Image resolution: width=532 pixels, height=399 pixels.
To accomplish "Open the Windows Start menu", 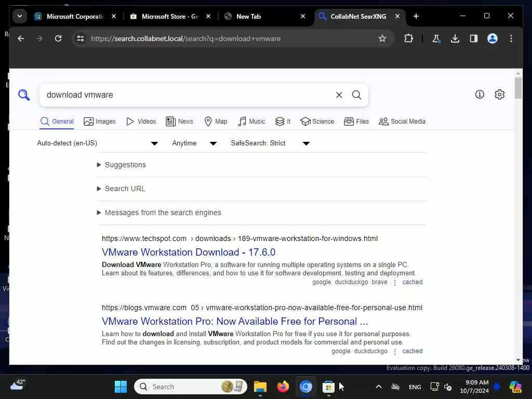I will tap(121, 387).
